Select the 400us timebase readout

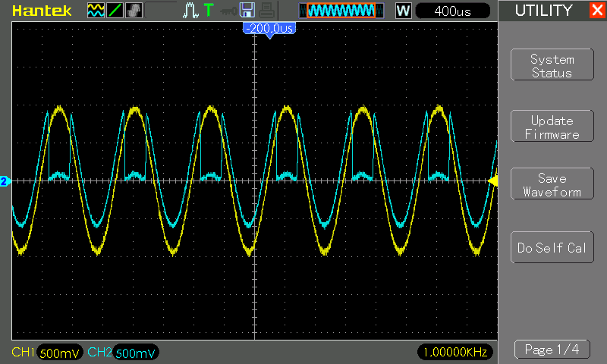452,11
